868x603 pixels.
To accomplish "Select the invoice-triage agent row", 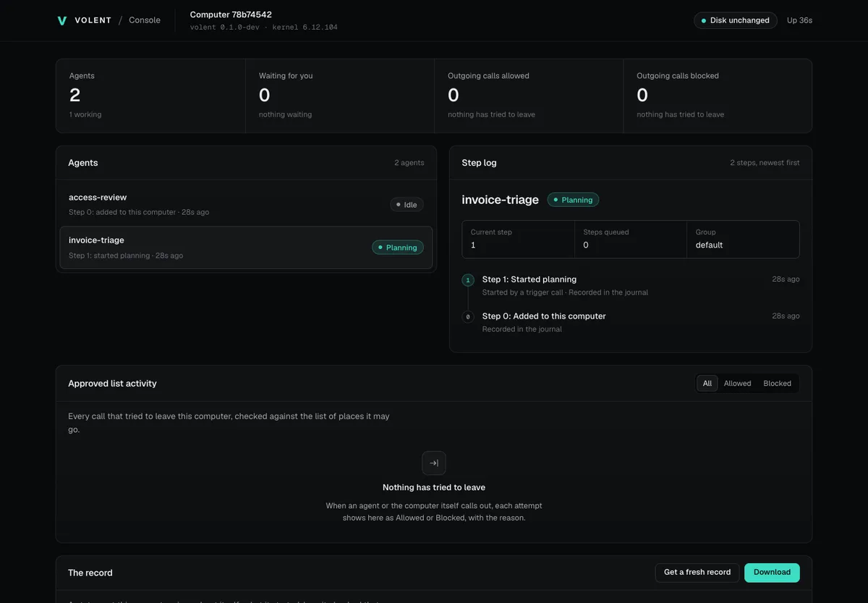I will click(246, 248).
